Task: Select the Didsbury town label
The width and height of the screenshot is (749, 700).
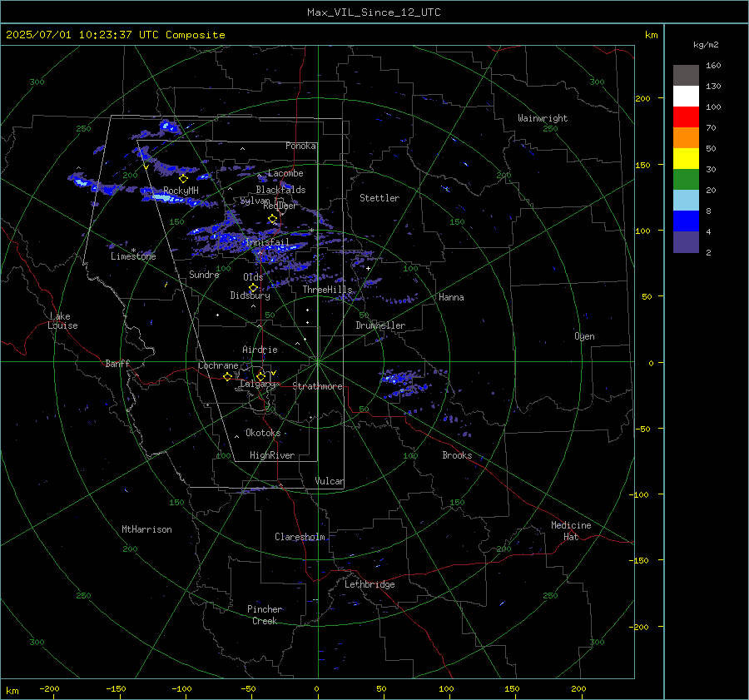Action: (250, 295)
